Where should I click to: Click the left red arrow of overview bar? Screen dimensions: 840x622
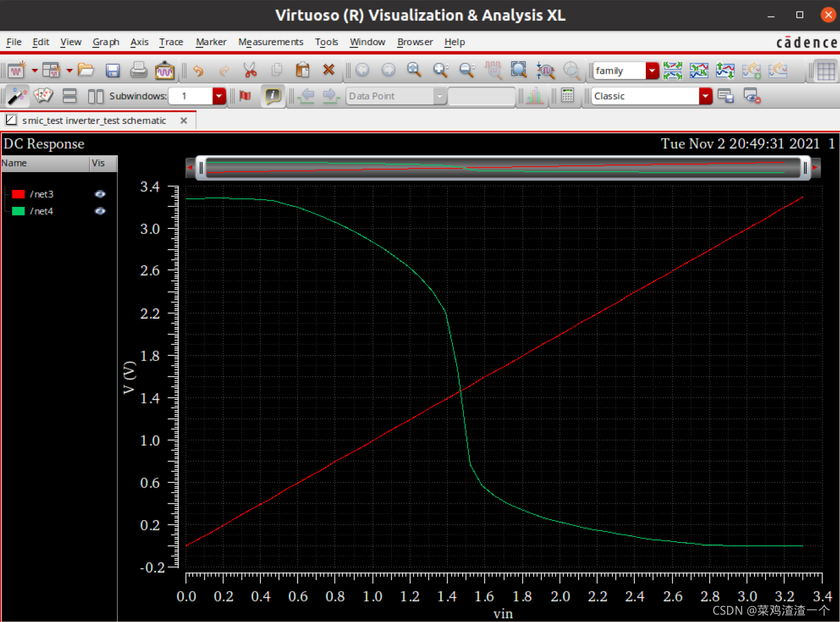[x=190, y=167]
